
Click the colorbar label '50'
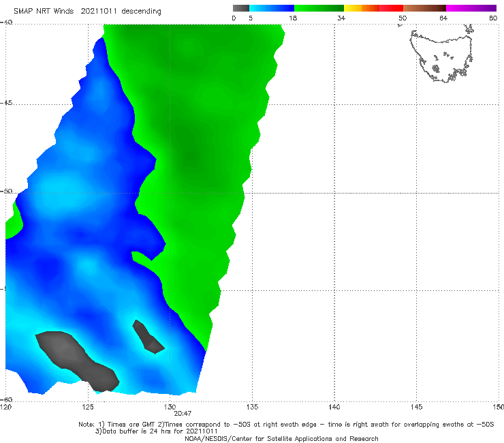[x=403, y=18]
